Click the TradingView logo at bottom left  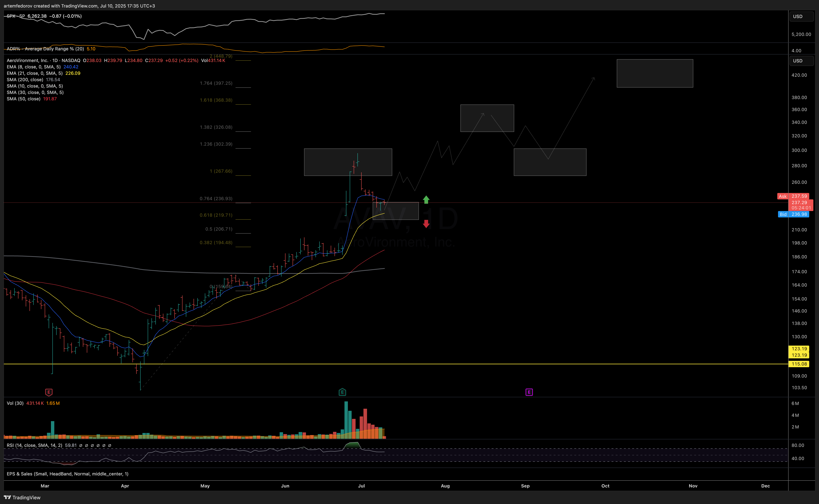point(22,497)
